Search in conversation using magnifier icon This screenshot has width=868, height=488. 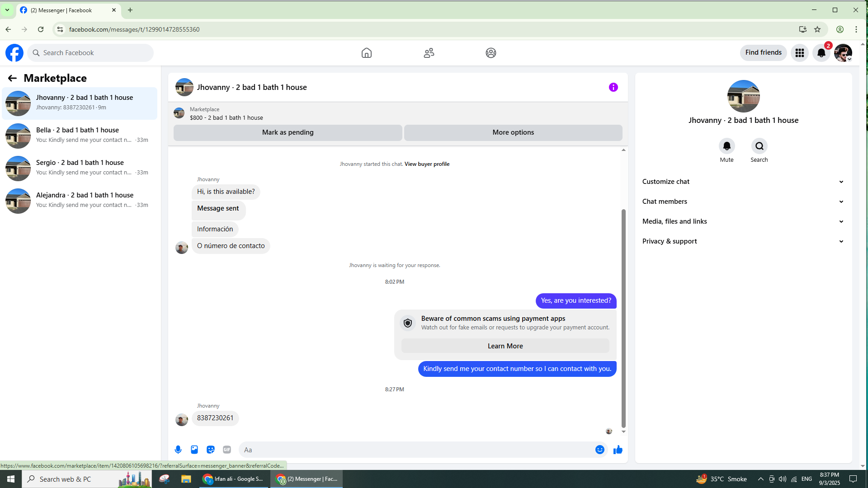point(759,146)
